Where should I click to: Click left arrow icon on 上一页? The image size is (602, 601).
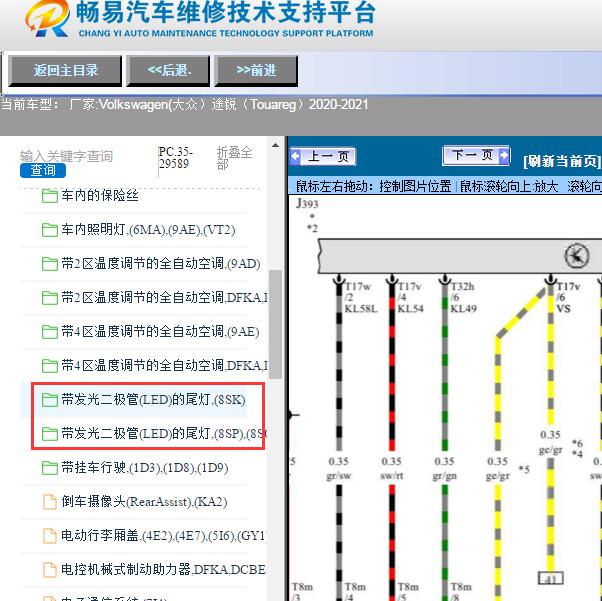coord(296,156)
